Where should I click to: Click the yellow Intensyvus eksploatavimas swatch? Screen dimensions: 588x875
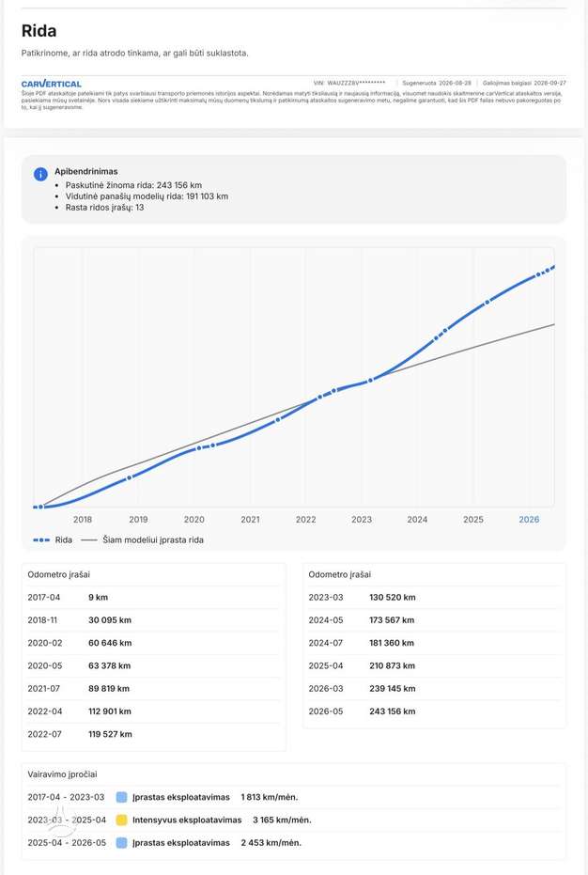[x=121, y=820]
